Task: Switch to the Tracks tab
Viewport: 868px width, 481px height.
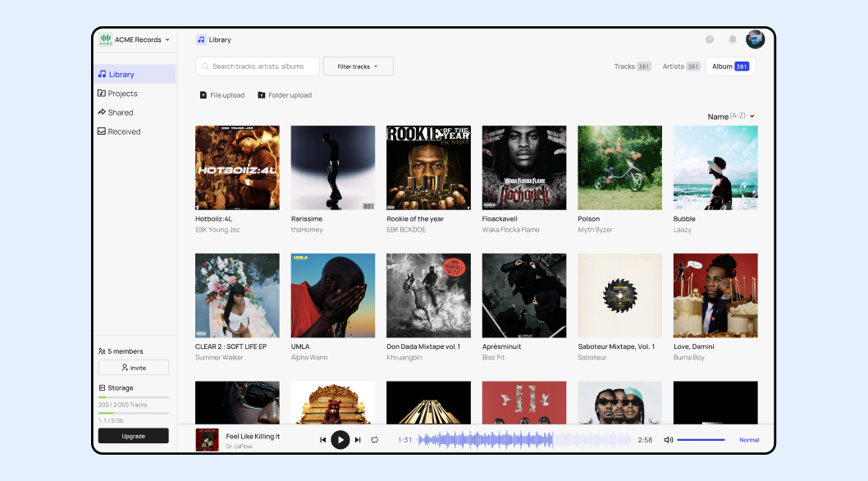Action: coord(633,66)
